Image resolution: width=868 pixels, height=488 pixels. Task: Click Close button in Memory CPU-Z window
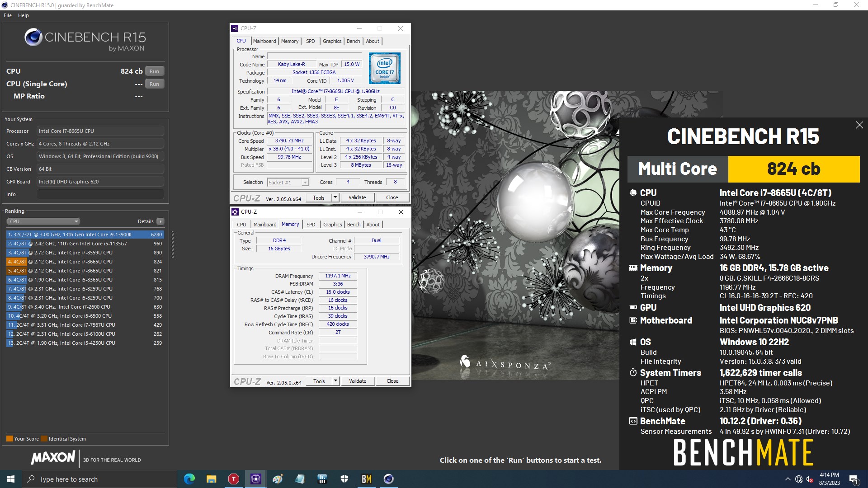point(392,381)
